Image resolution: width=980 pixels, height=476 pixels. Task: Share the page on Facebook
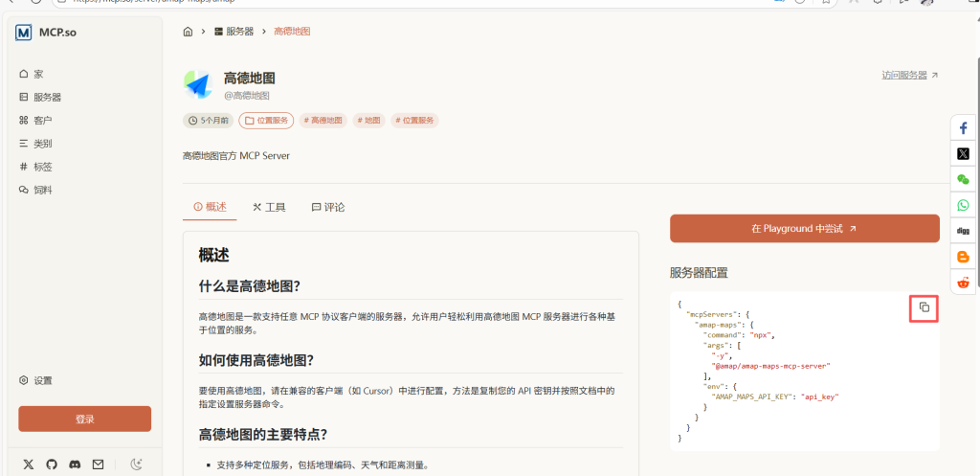[x=963, y=127]
